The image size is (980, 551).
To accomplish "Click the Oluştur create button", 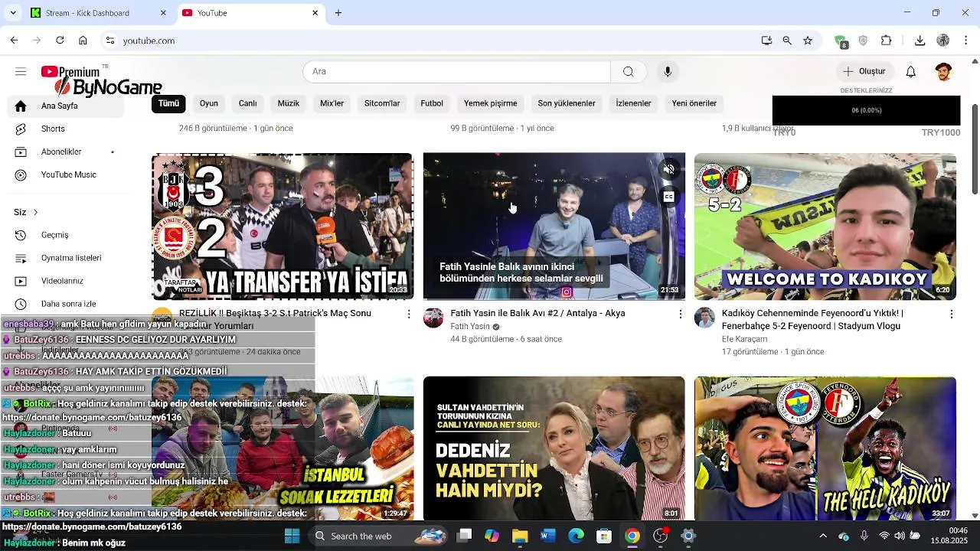I will (864, 71).
